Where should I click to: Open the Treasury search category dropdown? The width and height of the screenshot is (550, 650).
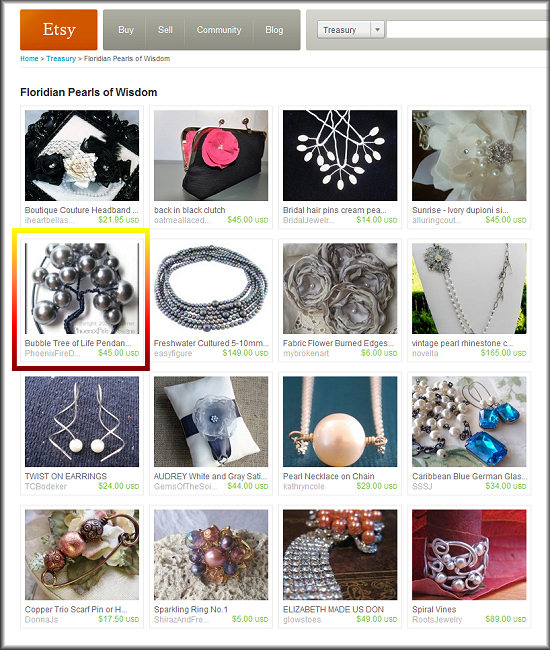click(351, 30)
